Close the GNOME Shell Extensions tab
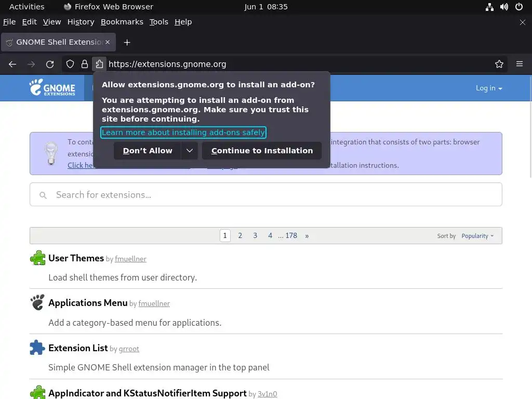Viewport: 532px width, 399px height. (108, 42)
